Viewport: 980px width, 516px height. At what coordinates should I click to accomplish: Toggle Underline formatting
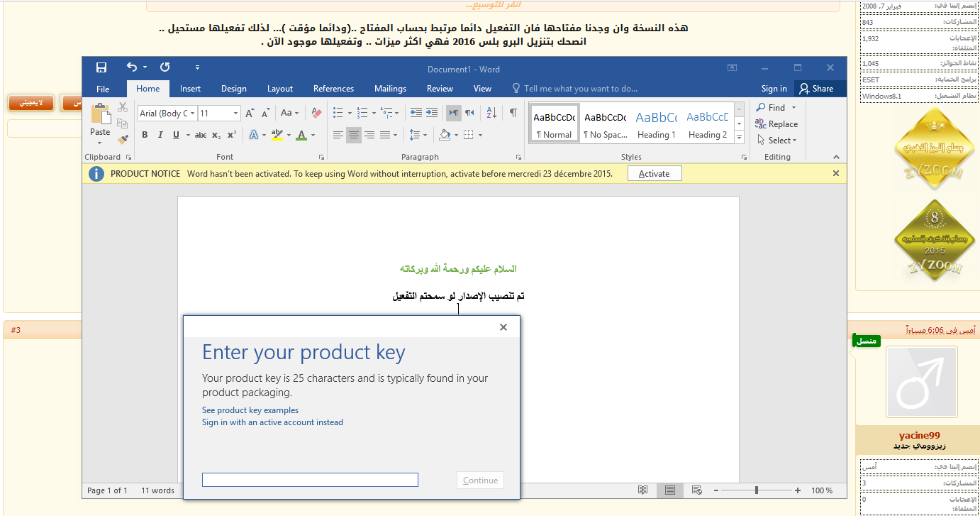coord(177,135)
